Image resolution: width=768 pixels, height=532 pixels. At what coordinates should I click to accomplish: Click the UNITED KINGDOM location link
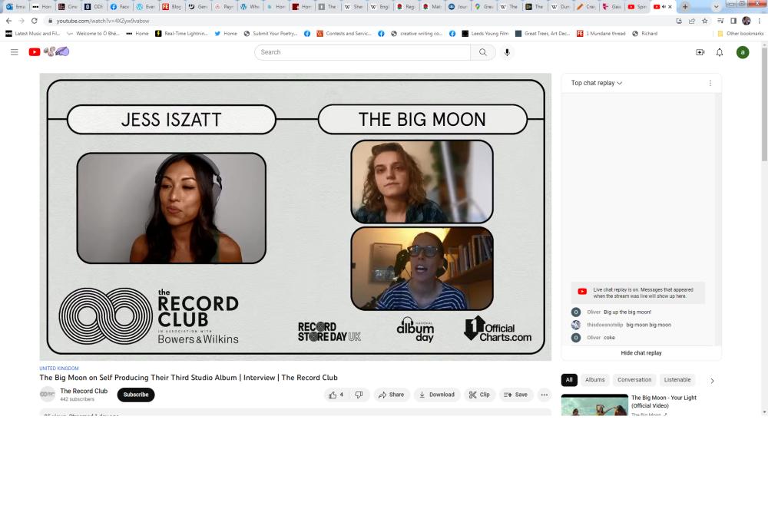[x=59, y=368]
